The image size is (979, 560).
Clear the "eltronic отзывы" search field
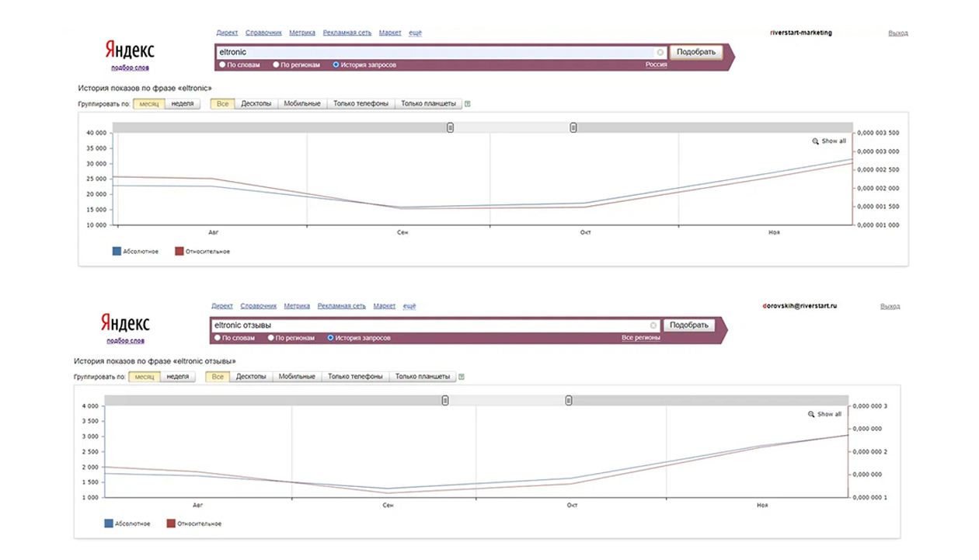[653, 325]
